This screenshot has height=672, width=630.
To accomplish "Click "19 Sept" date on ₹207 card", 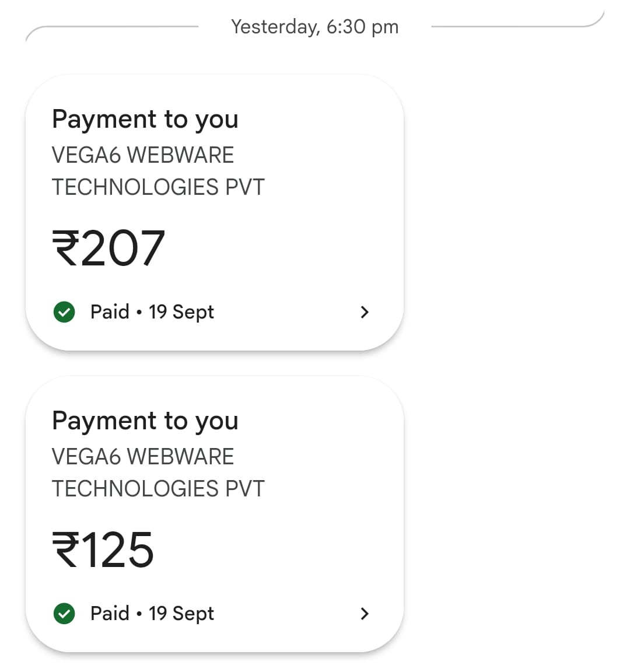I will pyautogui.click(x=181, y=312).
